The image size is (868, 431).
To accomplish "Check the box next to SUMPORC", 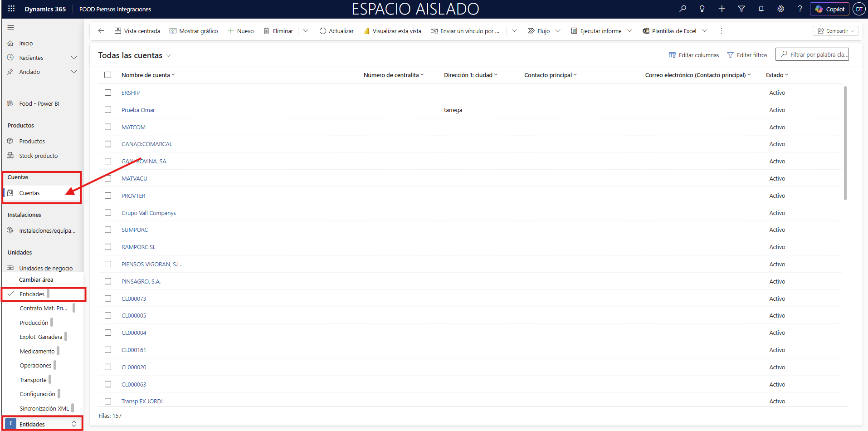I will (x=108, y=230).
